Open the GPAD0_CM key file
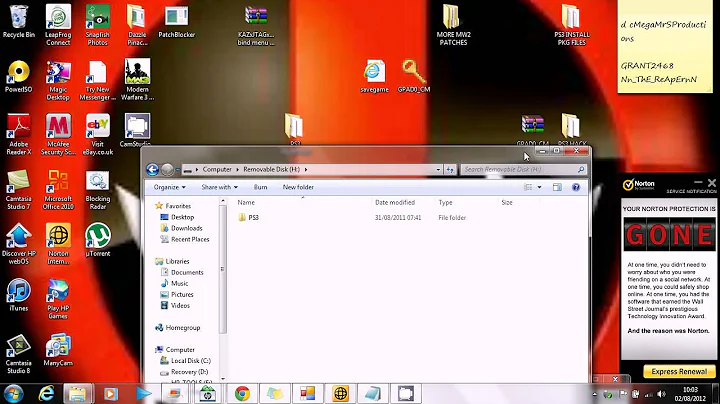 (414, 76)
